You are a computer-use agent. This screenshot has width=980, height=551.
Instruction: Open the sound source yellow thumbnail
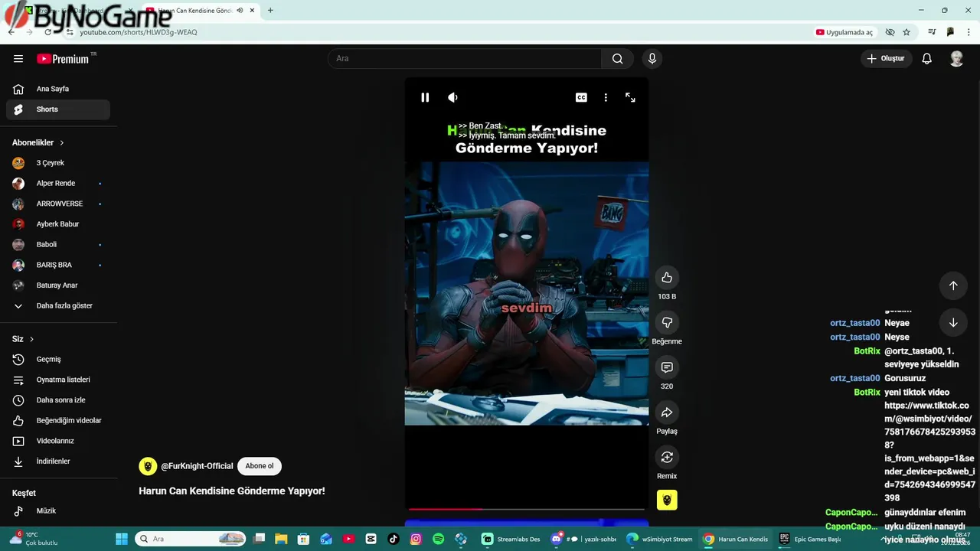click(667, 500)
